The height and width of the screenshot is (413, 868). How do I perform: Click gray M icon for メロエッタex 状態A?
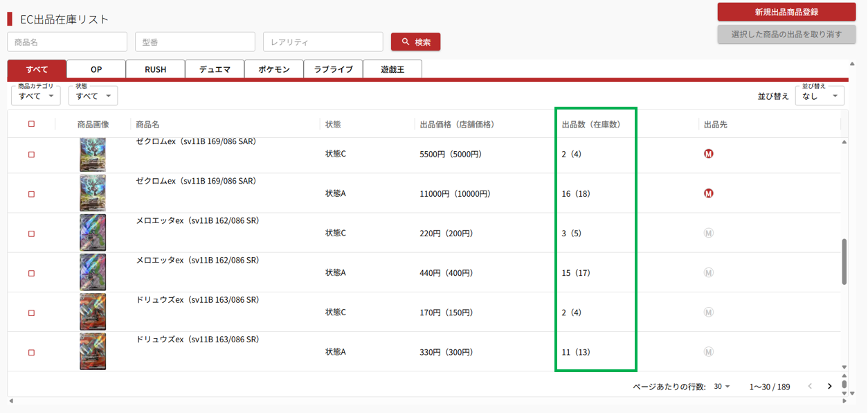pos(708,273)
